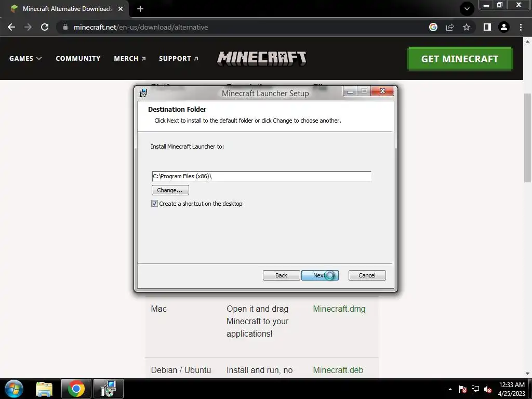This screenshot has width=532, height=399.
Task: Expand the GAMES menu on Minecraft site
Action: click(25, 58)
